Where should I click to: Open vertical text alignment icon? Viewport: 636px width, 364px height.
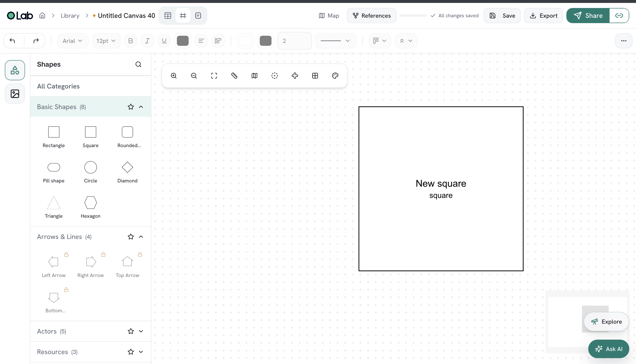coord(218,41)
